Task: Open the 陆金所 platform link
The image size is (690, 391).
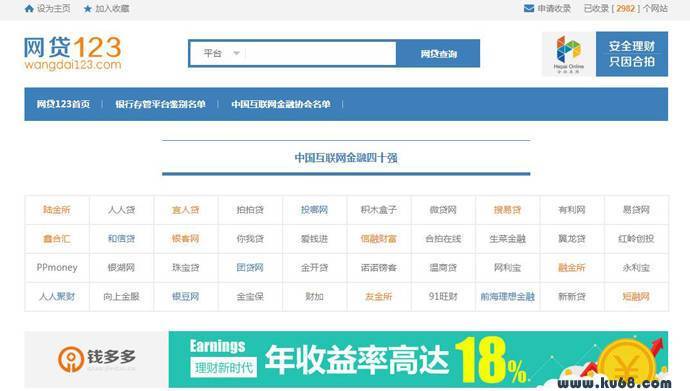Action: (57, 210)
